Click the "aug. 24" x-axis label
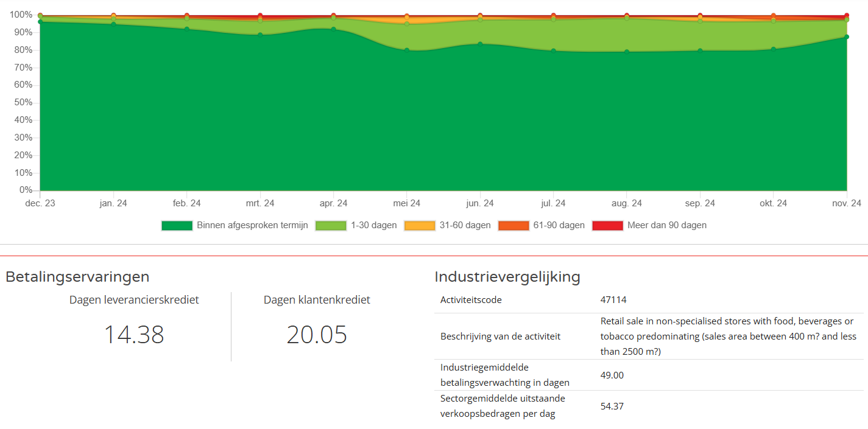Screen dimensions: 868x429 pyautogui.click(x=626, y=203)
